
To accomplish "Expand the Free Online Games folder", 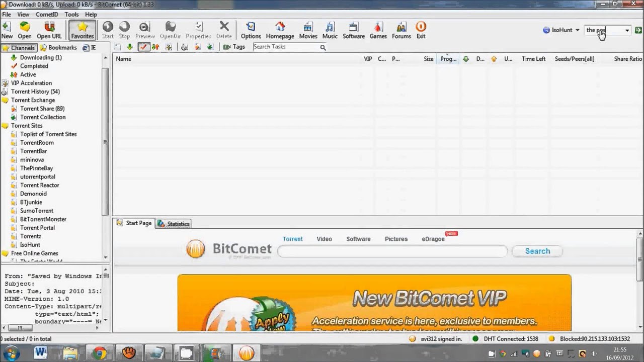I will (x=34, y=253).
